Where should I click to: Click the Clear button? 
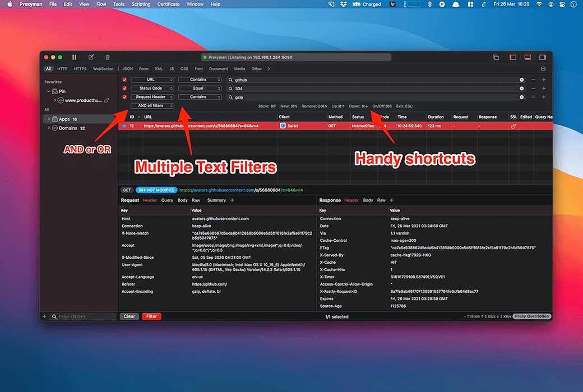click(129, 316)
